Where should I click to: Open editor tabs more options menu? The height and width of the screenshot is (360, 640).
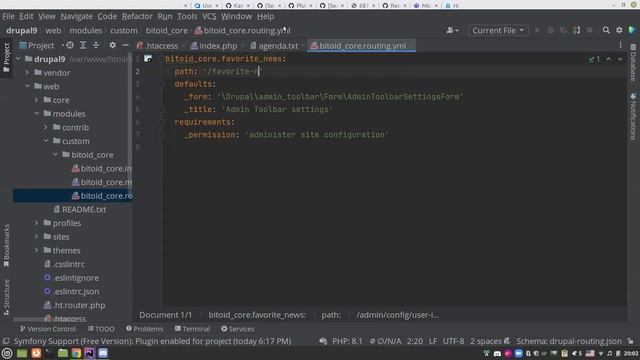[620, 45]
